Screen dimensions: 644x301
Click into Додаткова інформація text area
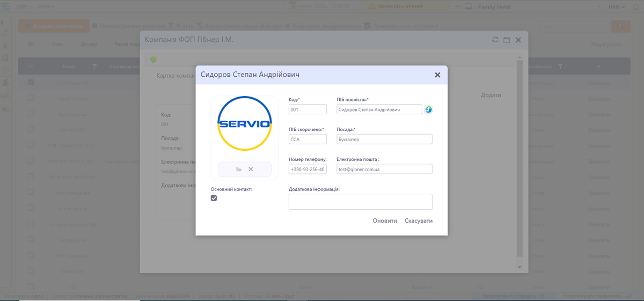(360, 202)
